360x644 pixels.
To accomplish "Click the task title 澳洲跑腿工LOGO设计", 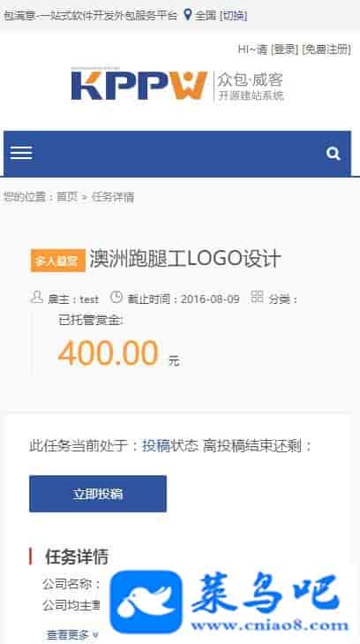I will (x=185, y=259).
